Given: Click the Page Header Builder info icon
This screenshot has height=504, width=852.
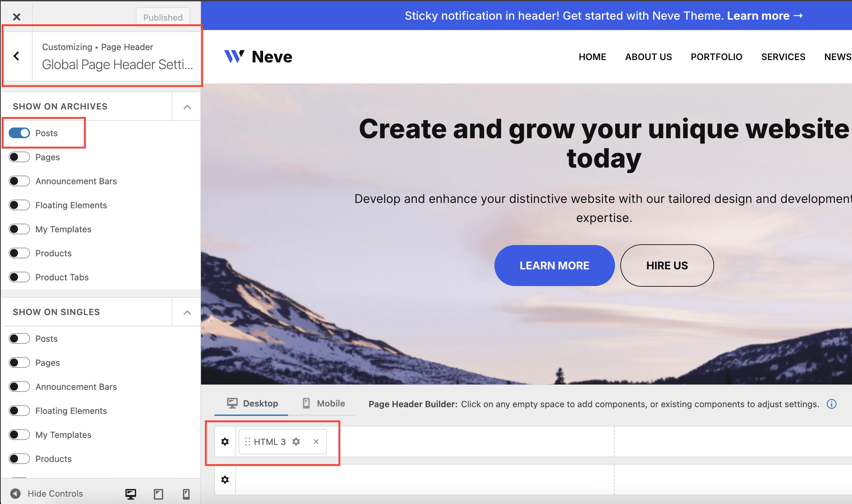Looking at the screenshot, I should tap(831, 404).
